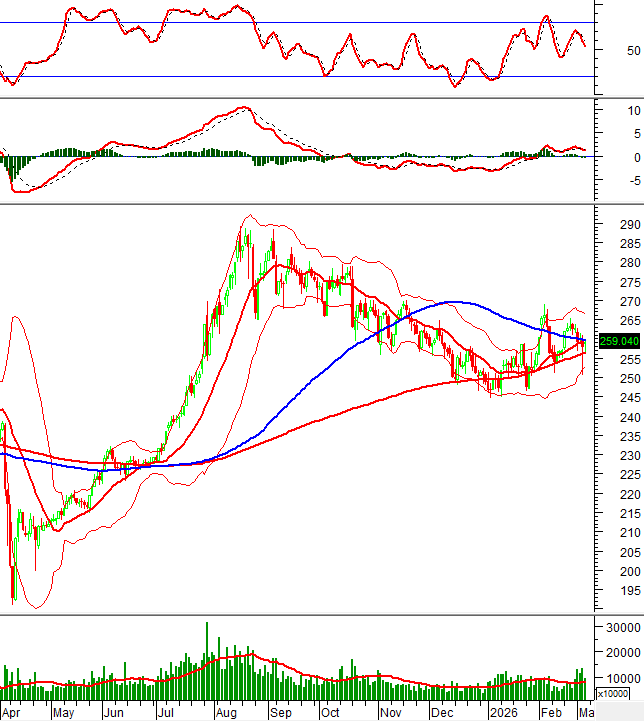
Task: Click the MACD line peak in August
Action: [241, 108]
